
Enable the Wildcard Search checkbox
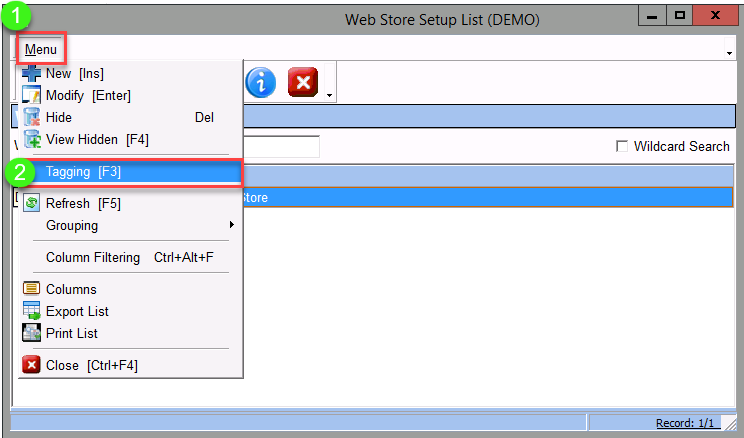tap(623, 147)
